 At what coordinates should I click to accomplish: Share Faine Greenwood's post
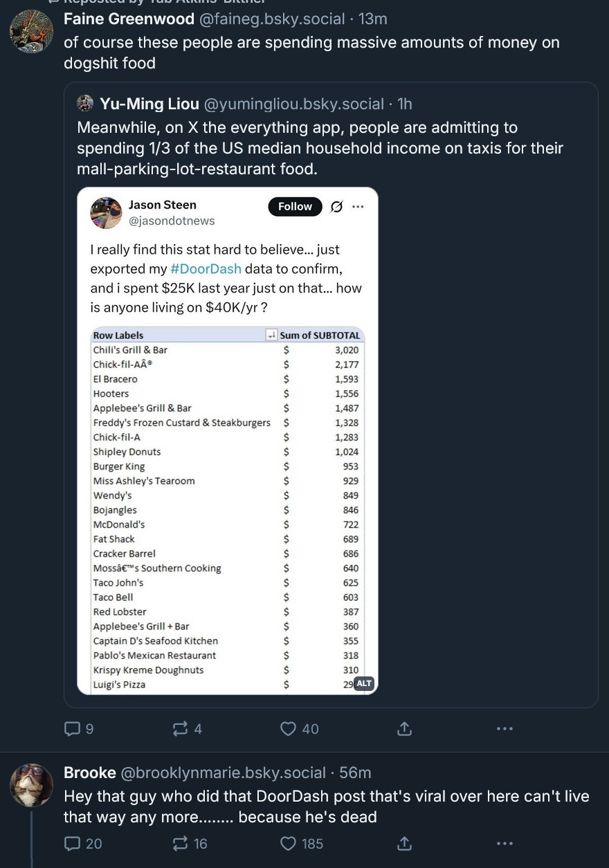click(405, 728)
